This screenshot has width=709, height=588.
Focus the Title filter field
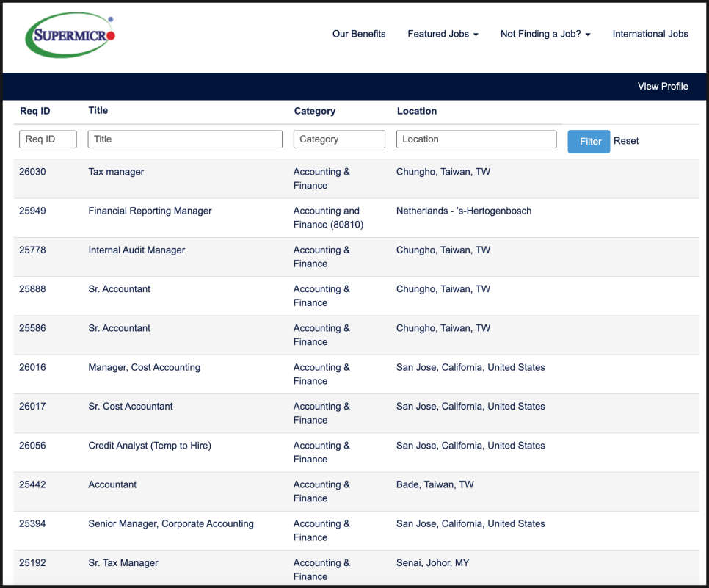pyautogui.click(x=185, y=139)
